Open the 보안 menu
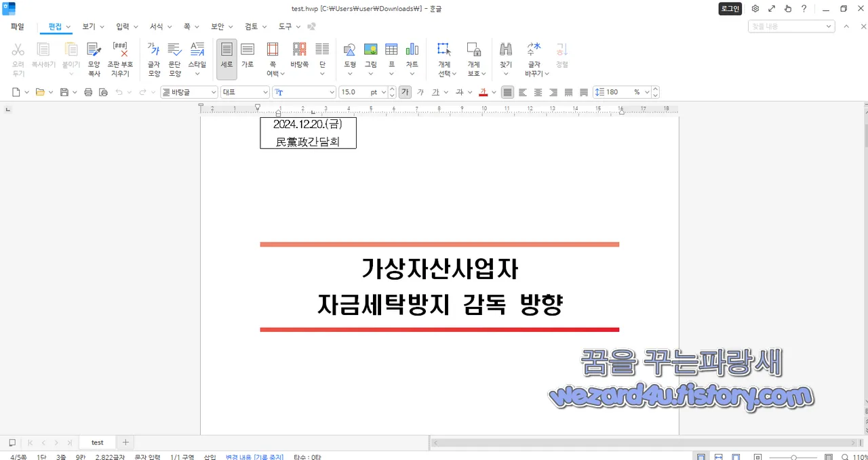This screenshot has height=460, width=868. (217, 26)
